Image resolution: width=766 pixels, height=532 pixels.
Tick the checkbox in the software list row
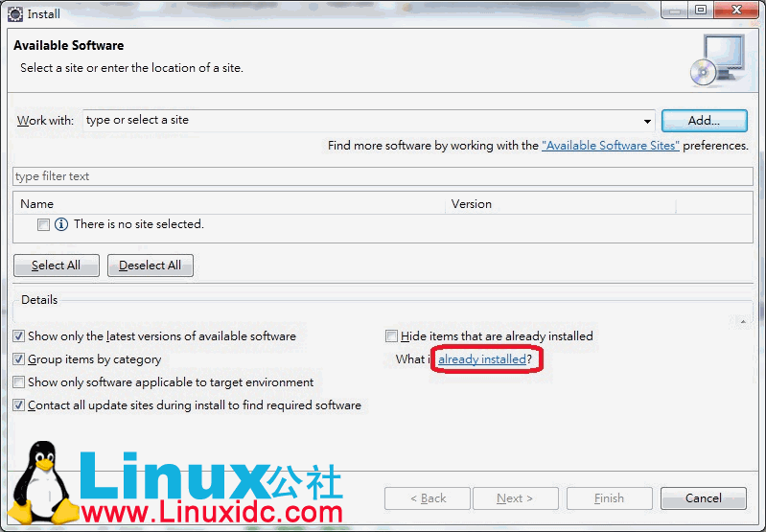pyautogui.click(x=43, y=224)
